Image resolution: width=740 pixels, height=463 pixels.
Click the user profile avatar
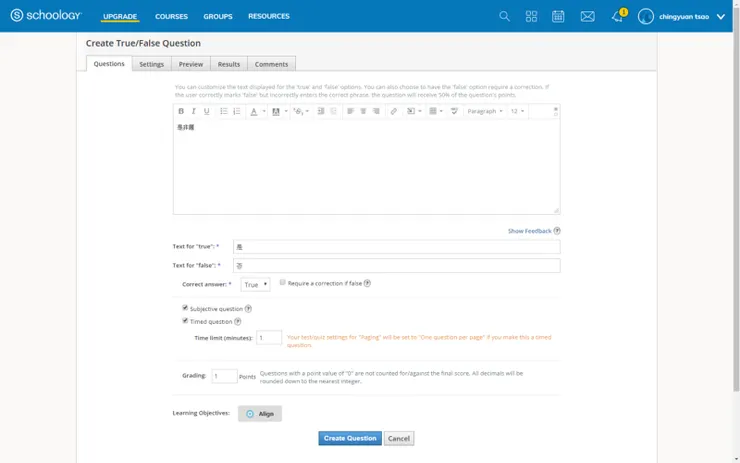click(646, 17)
